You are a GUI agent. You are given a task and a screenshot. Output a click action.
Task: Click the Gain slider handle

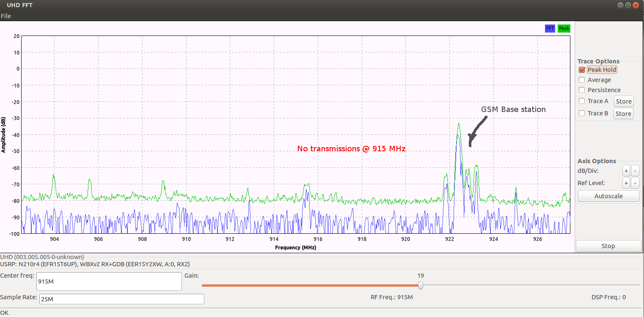[420, 286]
